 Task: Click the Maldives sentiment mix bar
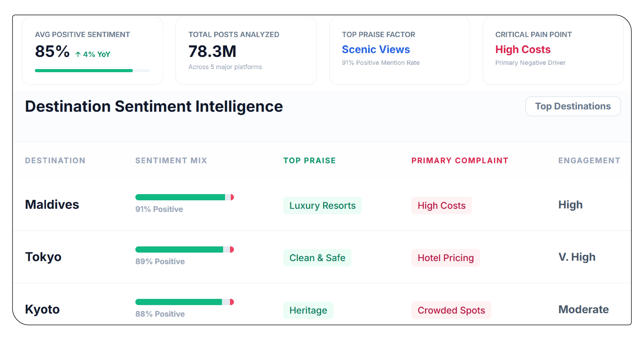click(185, 197)
